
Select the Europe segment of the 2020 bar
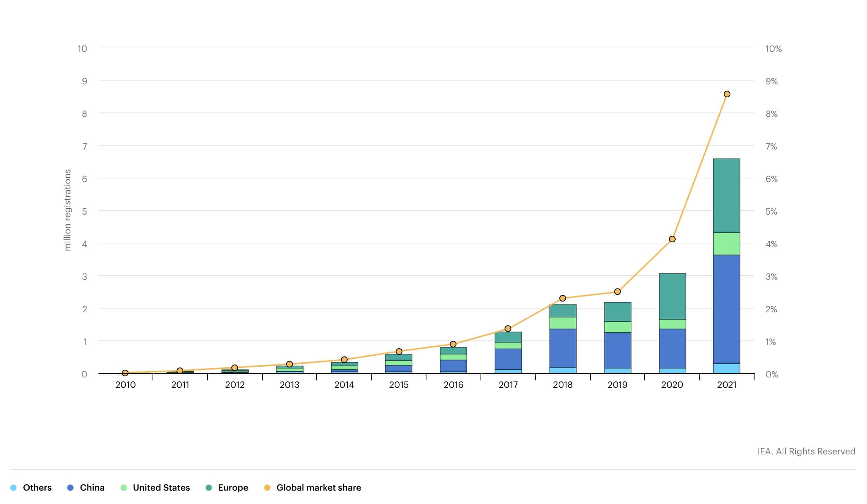point(672,296)
